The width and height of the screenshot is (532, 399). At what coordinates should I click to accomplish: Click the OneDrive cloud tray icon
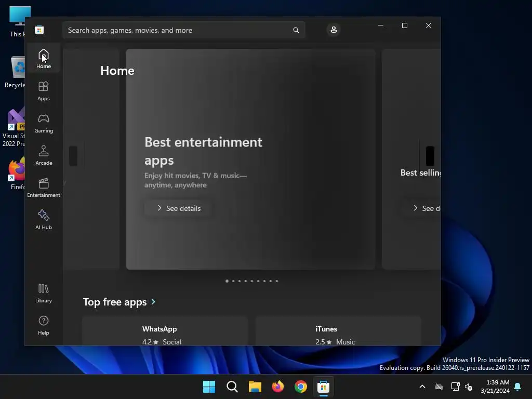(439, 387)
